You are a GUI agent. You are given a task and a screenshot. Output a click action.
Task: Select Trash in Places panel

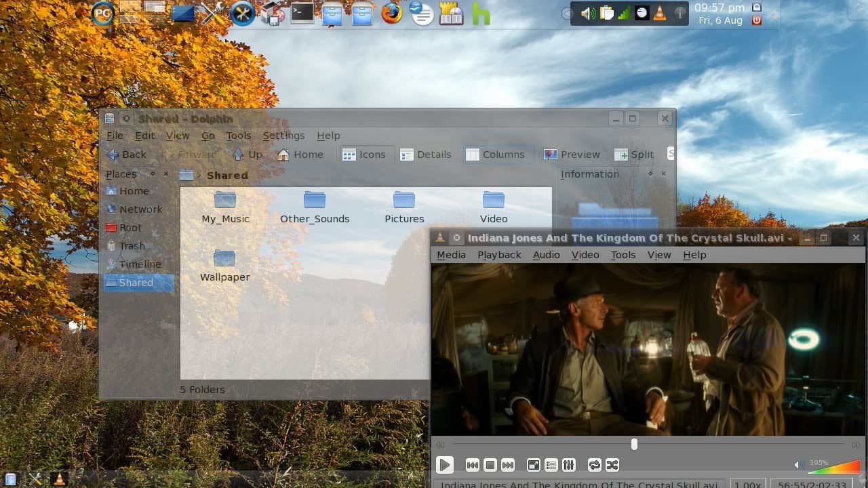[138, 246]
